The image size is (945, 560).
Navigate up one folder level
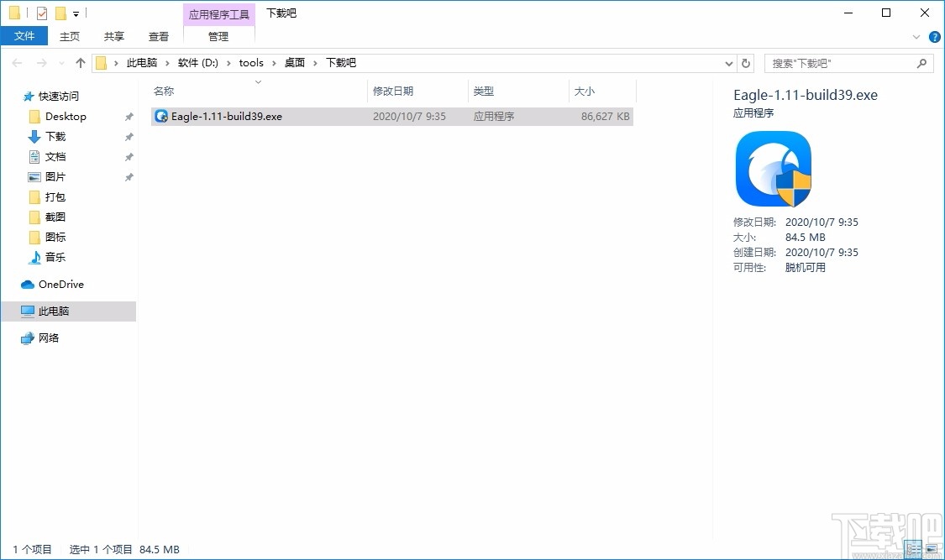point(80,62)
